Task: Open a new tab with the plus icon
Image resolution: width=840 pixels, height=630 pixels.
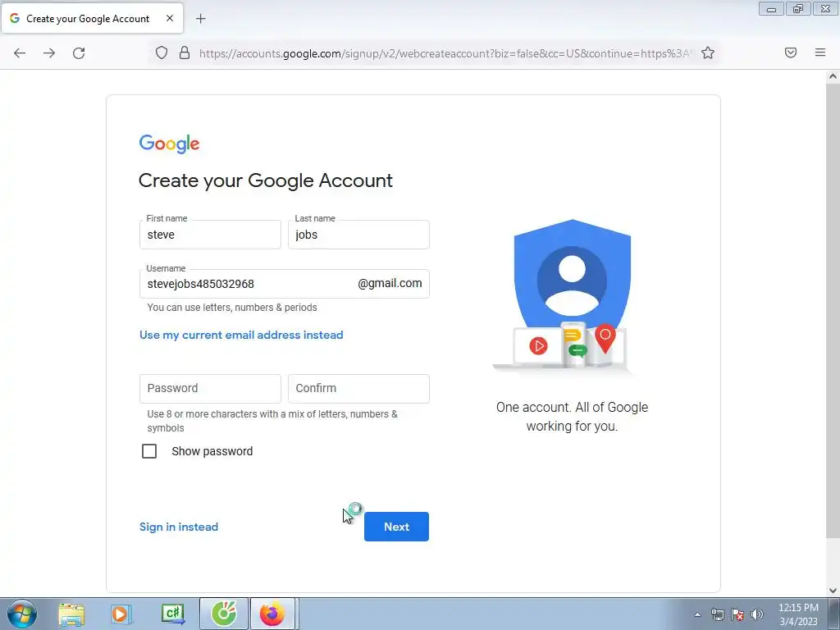Action: point(201,19)
